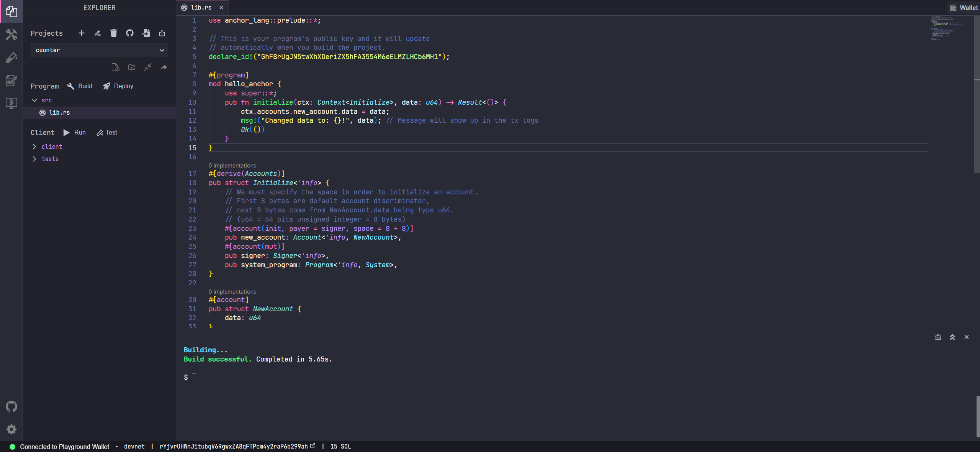Close the lib.rs tab
Viewport: 980px width, 452px height.
(x=221, y=8)
